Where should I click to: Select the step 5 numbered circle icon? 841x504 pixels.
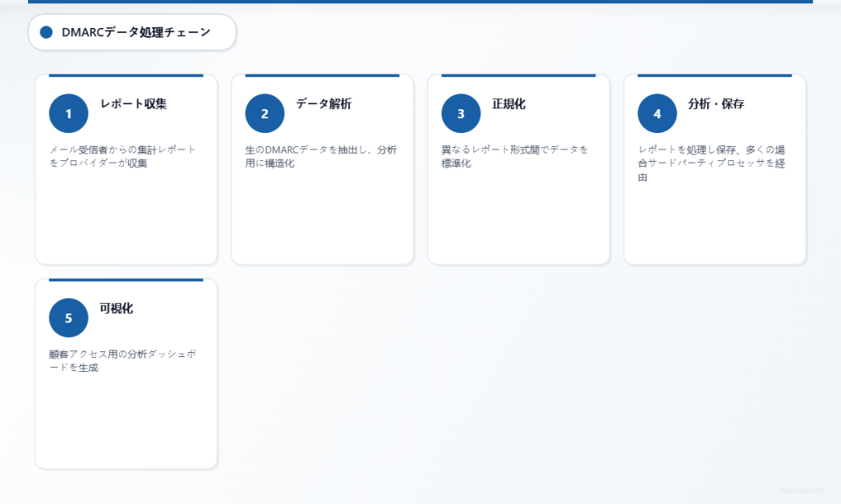click(68, 317)
